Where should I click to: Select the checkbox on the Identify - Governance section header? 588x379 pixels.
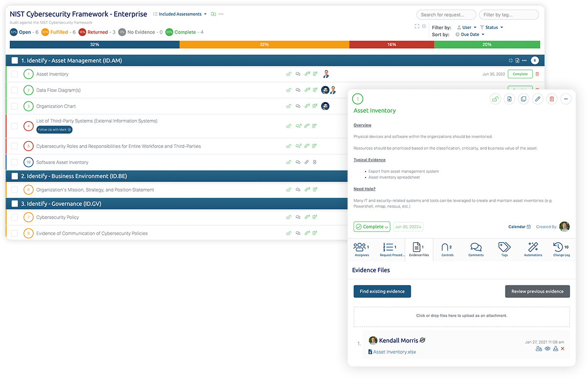coord(14,204)
